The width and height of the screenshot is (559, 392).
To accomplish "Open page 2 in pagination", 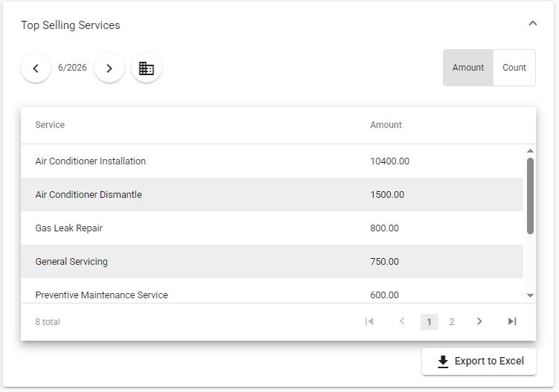I will (452, 322).
